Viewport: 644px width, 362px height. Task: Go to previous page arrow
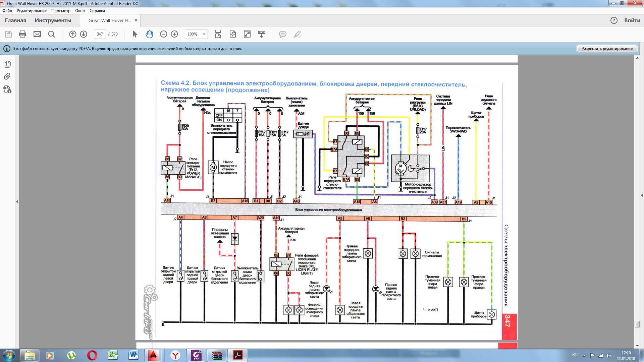(72, 34)
